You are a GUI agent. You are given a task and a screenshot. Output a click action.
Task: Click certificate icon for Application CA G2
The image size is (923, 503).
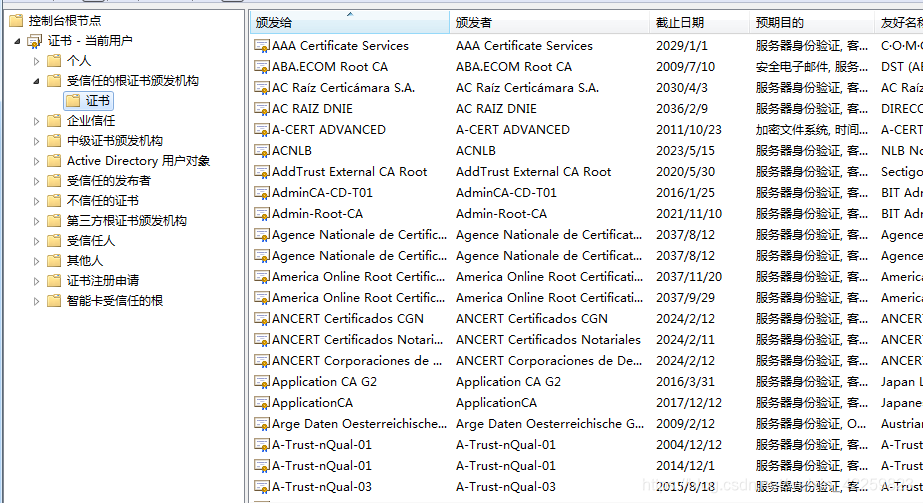coord(261,382)
